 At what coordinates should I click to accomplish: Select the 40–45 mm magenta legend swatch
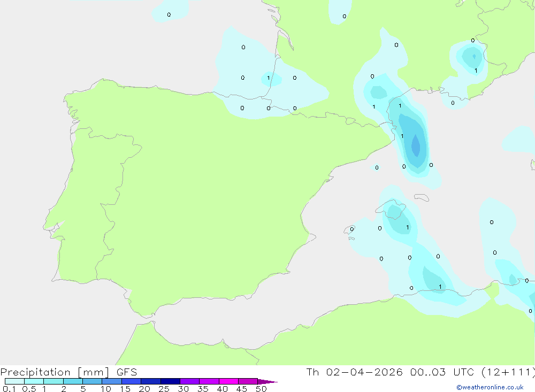(x=228, y=381)
